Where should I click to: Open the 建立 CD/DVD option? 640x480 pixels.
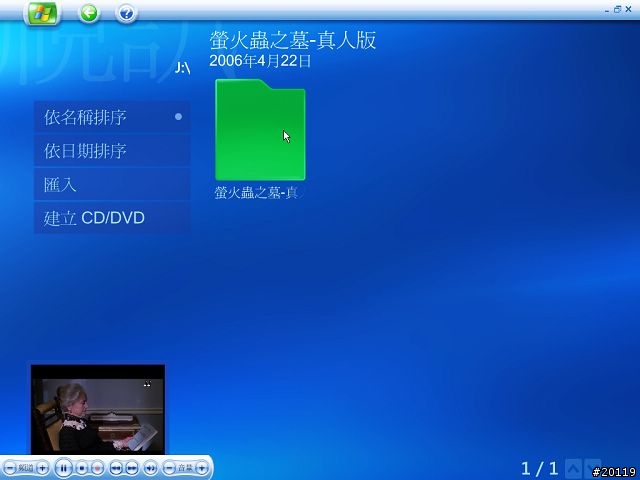112,218
